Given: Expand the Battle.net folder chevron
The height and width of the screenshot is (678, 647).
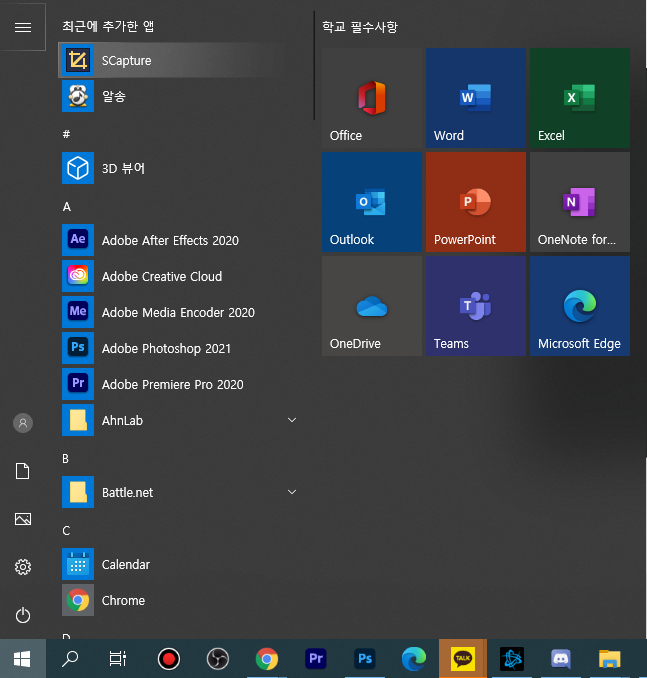Looking at the screenshot, I should tap(292, 492).
